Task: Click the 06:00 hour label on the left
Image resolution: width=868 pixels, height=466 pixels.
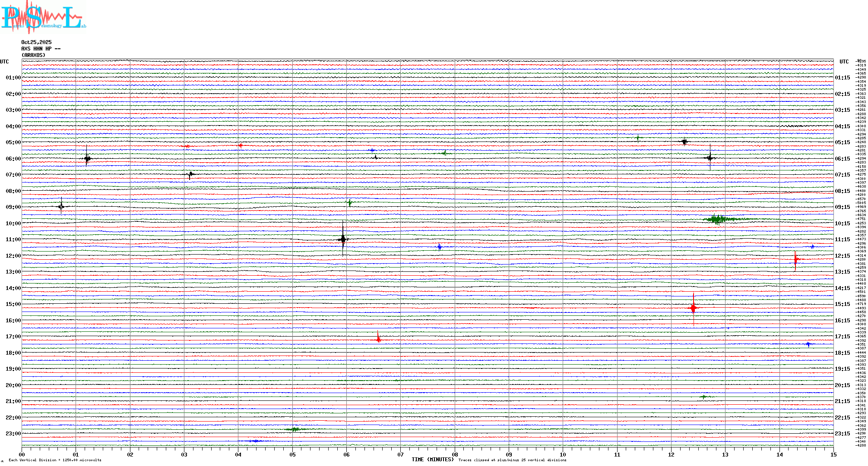Action: point(13,159)
